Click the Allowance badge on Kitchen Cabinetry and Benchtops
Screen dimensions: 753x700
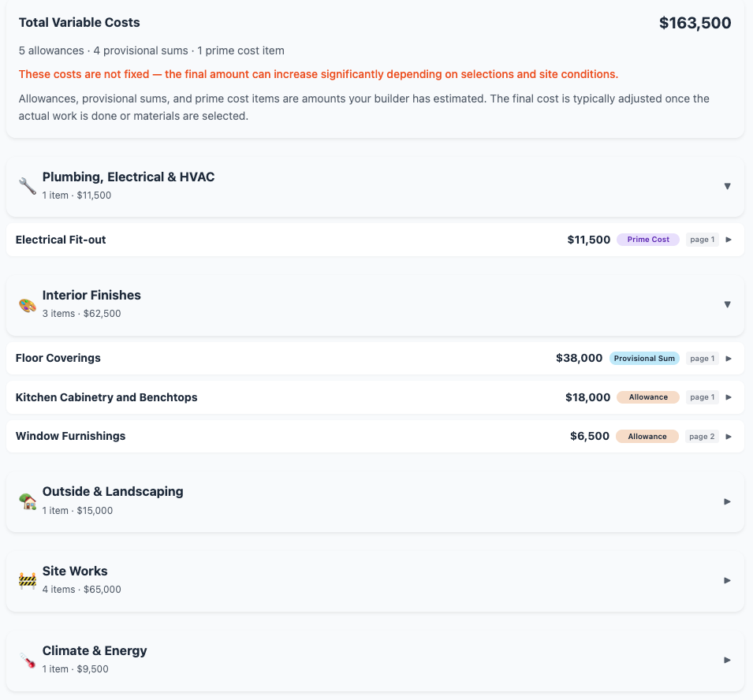point(647,397)
